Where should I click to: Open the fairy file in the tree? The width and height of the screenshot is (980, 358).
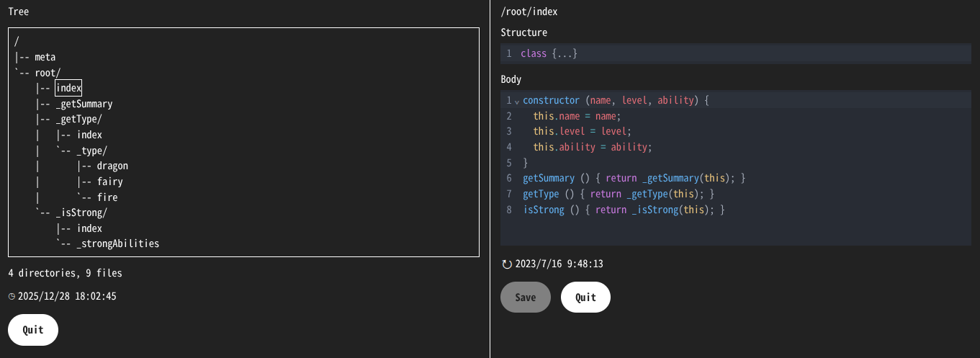pyautogui.click(x=109, y=182)
